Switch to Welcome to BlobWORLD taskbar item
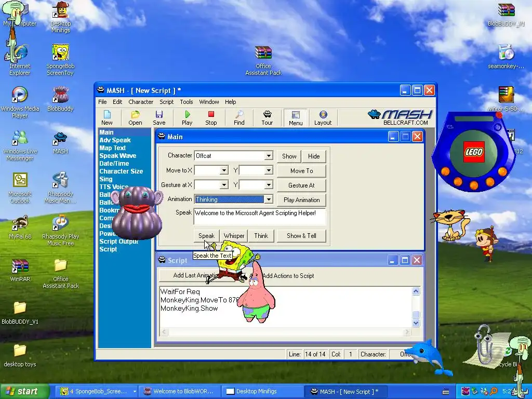 click(180, 391)
